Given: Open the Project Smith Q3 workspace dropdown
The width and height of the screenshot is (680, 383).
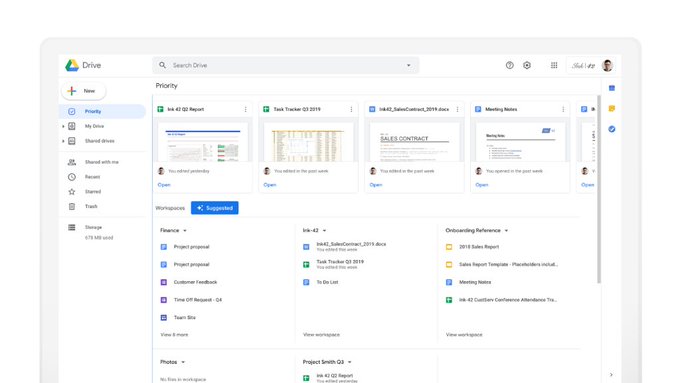Looking at the screenshot, I should [x=350, y=362].
